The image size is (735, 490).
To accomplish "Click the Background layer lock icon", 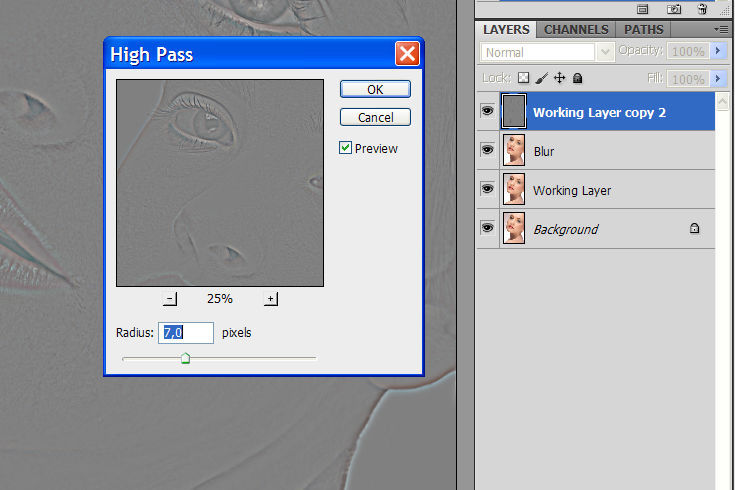I will 694,228.
